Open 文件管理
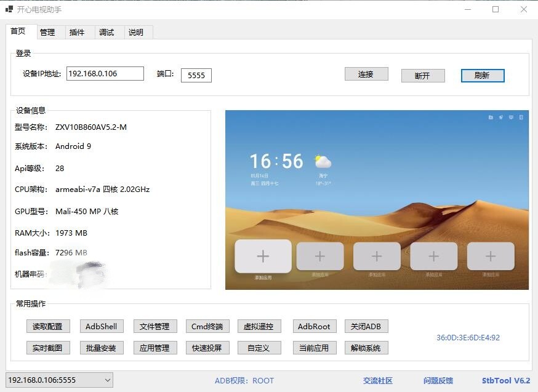Screen dimensions: 538x392 point(155,327)
